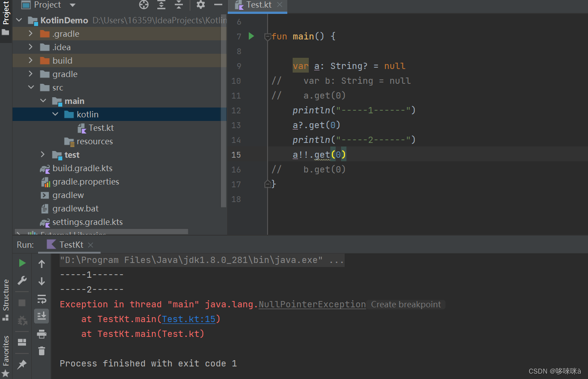Expand the gradle folder
Viewport: 588px width, 379px height.
click(x=30, y=74)
